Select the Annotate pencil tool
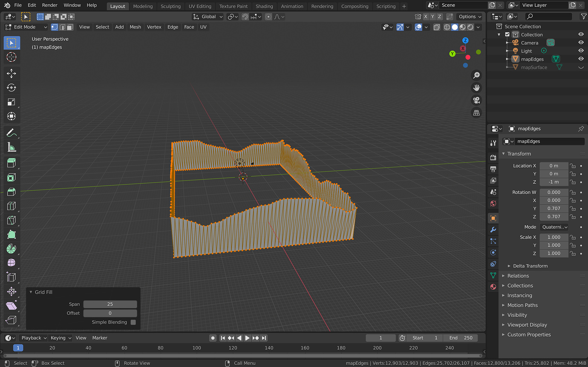Image resolution: width=588 pixels, height=367 pixels. [x=12, y=133]
